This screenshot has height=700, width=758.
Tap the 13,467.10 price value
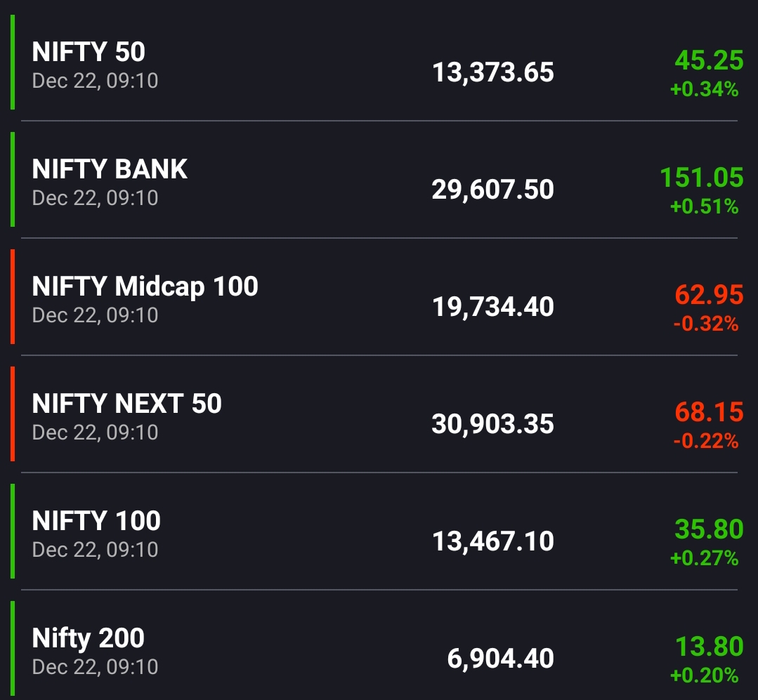tap(492, 541)
